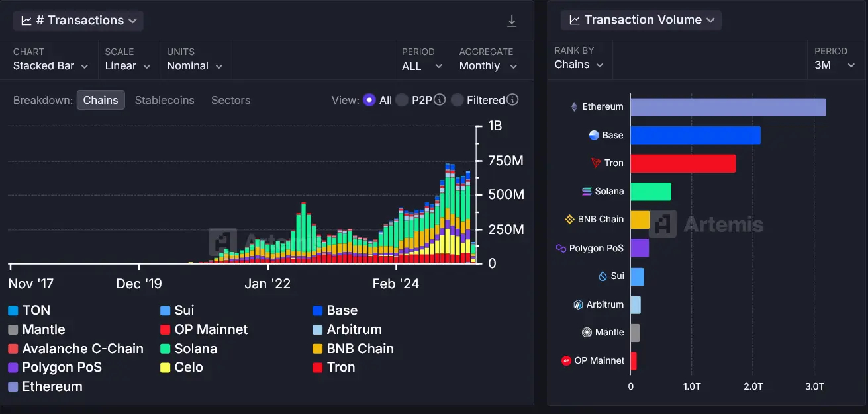Click the 'Feb '24' x-axis label

pos(395,284)
